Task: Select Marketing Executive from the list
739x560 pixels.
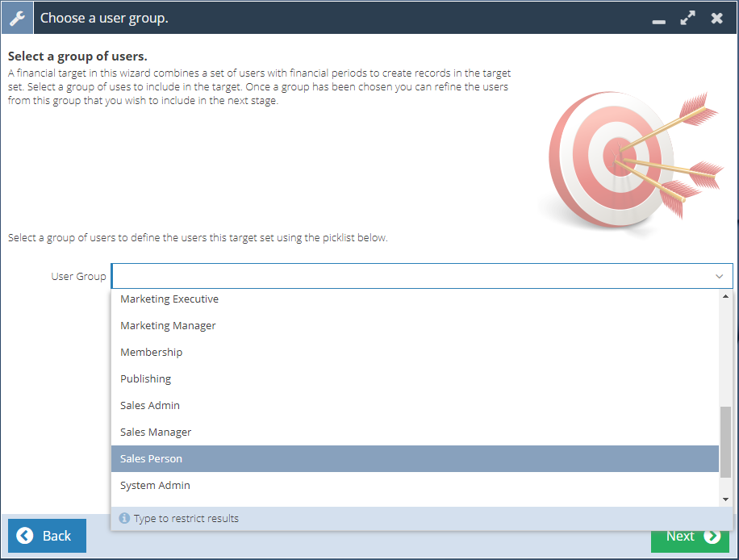Action: (415, 299)
